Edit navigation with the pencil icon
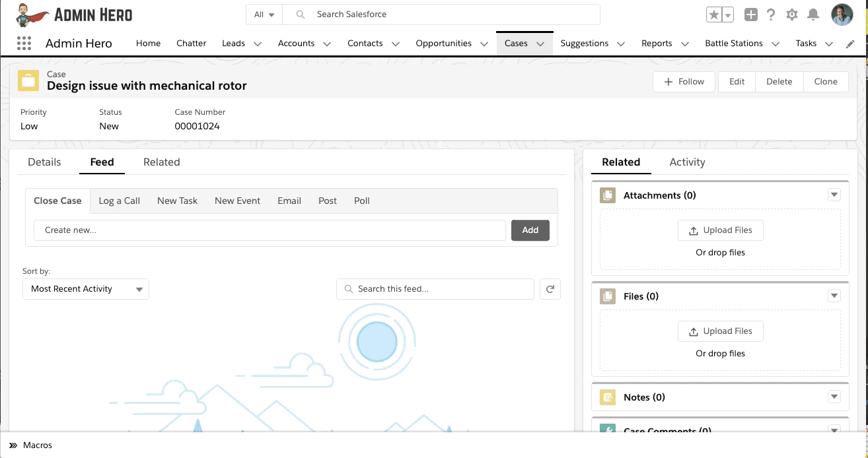 point(850,44)
